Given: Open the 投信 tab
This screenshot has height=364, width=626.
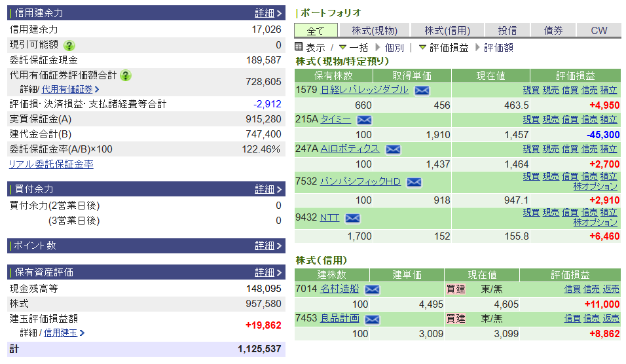Looking at the screenshot, I should tap(507, 31).
